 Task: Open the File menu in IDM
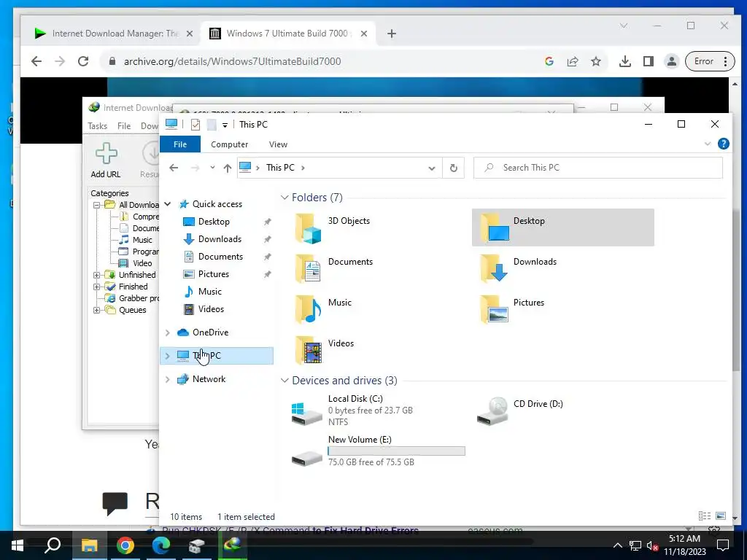pos(124,126)
